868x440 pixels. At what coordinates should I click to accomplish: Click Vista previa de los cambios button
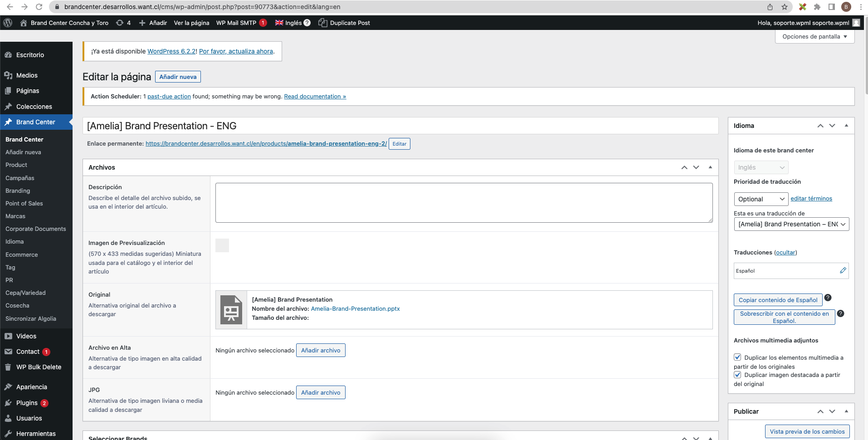point(807,431)
